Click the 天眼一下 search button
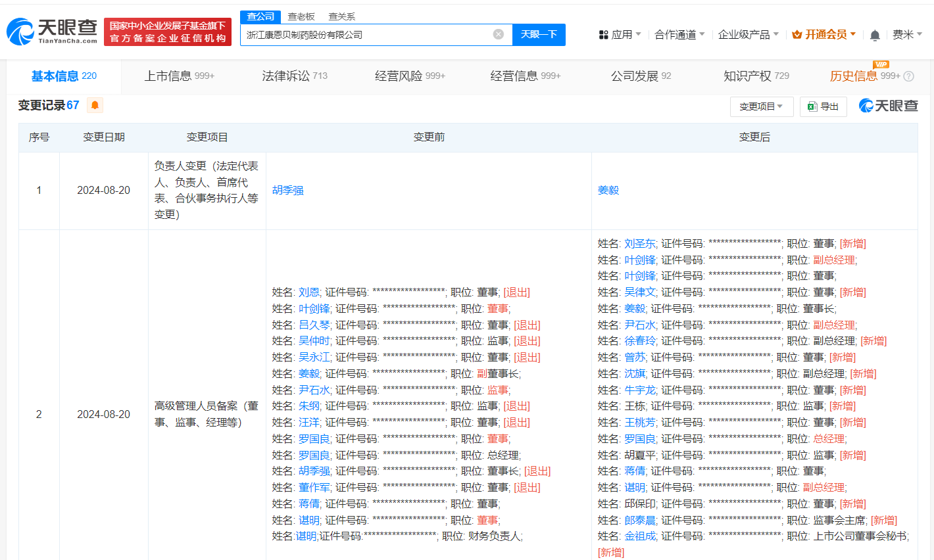Screen dimensions: 934x560 (x=539, y=34)
